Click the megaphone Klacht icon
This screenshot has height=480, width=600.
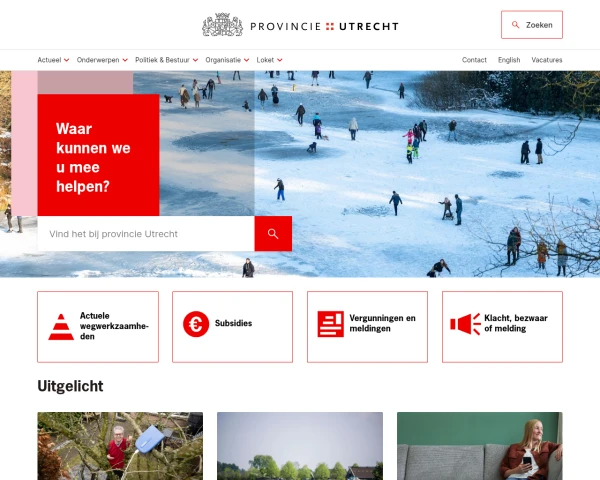pos(465,324)
